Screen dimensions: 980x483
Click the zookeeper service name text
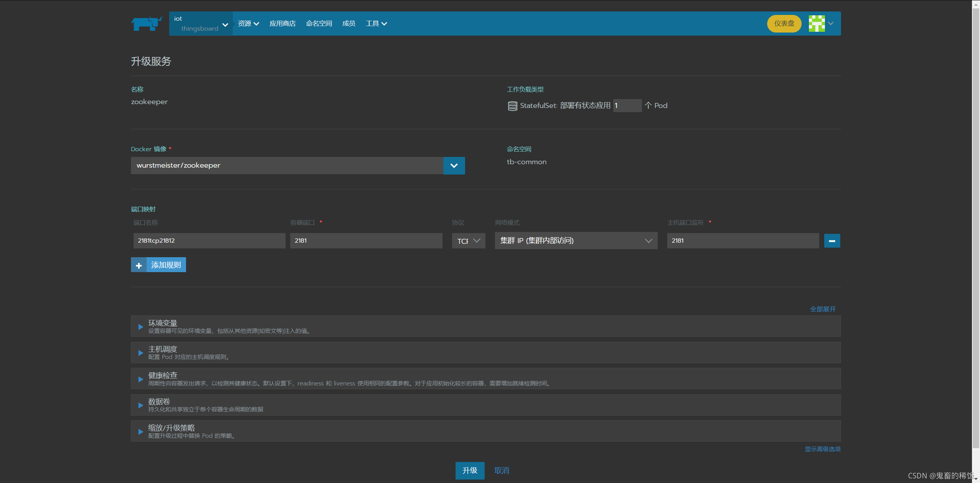149,102
